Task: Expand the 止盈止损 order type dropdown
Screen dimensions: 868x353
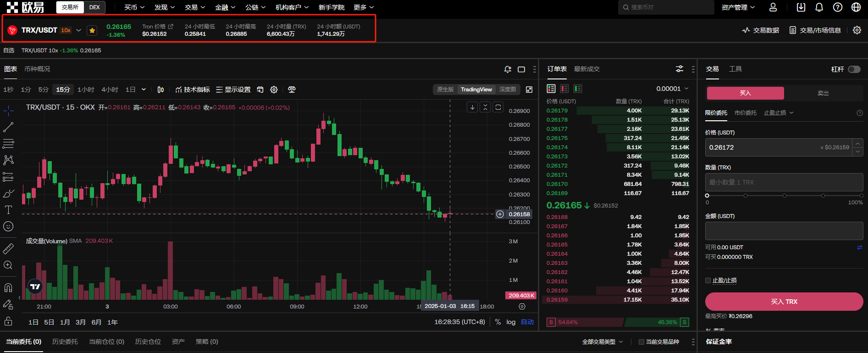Action: point(778,113)
